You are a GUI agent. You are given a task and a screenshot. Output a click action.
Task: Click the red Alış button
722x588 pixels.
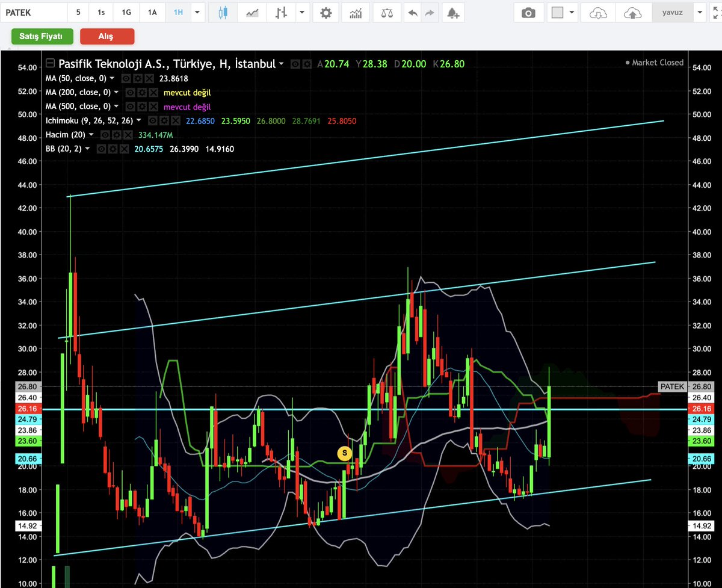[106, 37]
